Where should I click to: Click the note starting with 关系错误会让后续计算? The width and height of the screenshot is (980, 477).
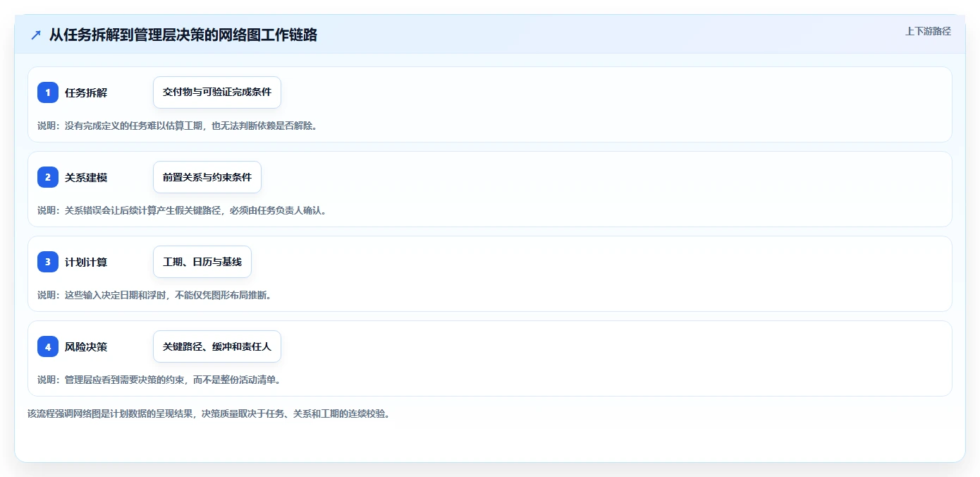pyautogui.click(x=182, y=210)
